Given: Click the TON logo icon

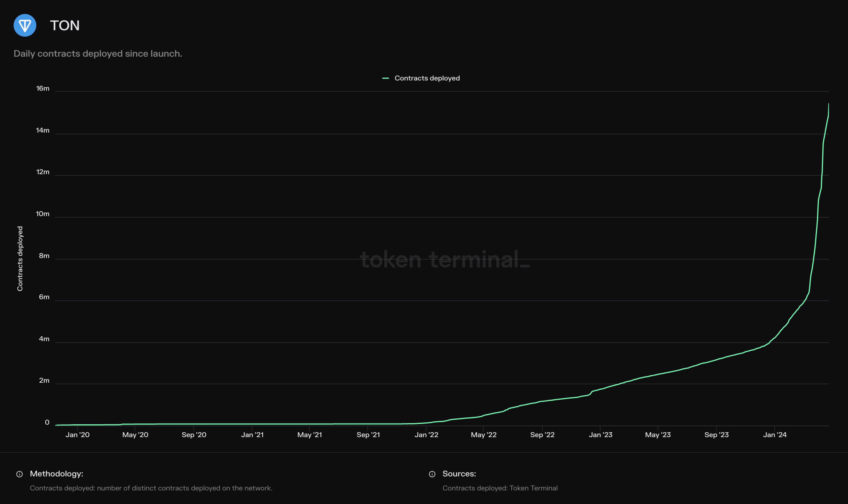Looking at the screenshot, I should click(25, 26).
